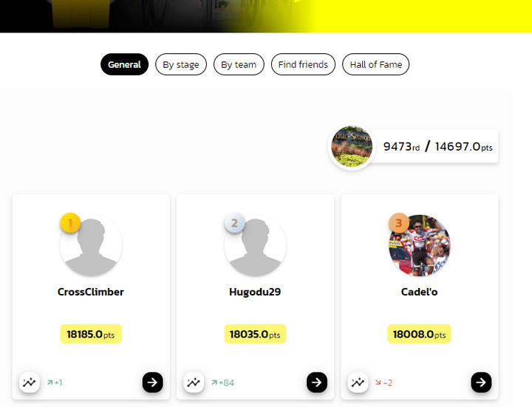
Task: Click the black arrow button on Hugodu29's card
Action: 317,382
